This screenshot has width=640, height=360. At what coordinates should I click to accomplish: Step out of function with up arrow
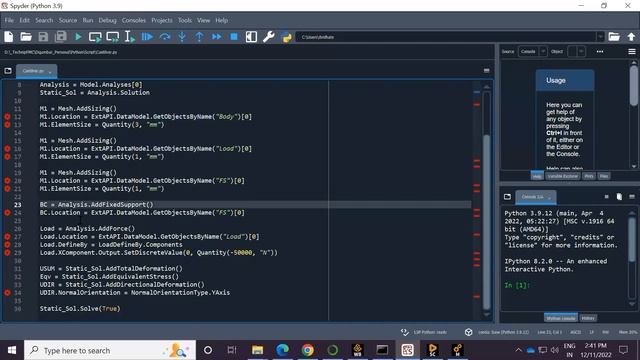199,37
